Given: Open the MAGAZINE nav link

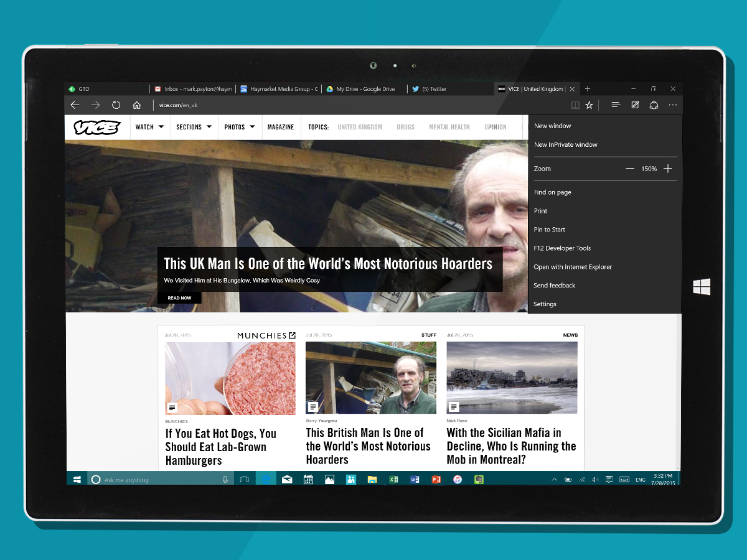Looking at the screenshot, I should (x=281, y=127).
